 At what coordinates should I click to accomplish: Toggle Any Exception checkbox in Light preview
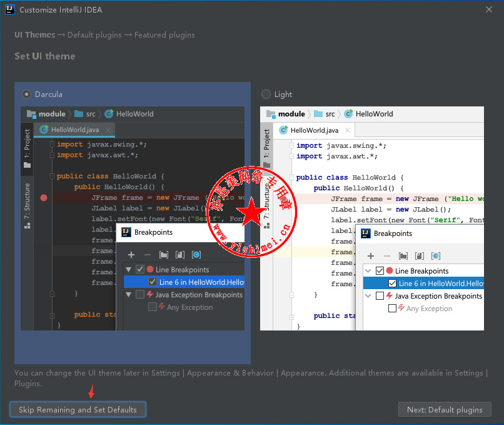pyautogui.click(x=392, y=308)
